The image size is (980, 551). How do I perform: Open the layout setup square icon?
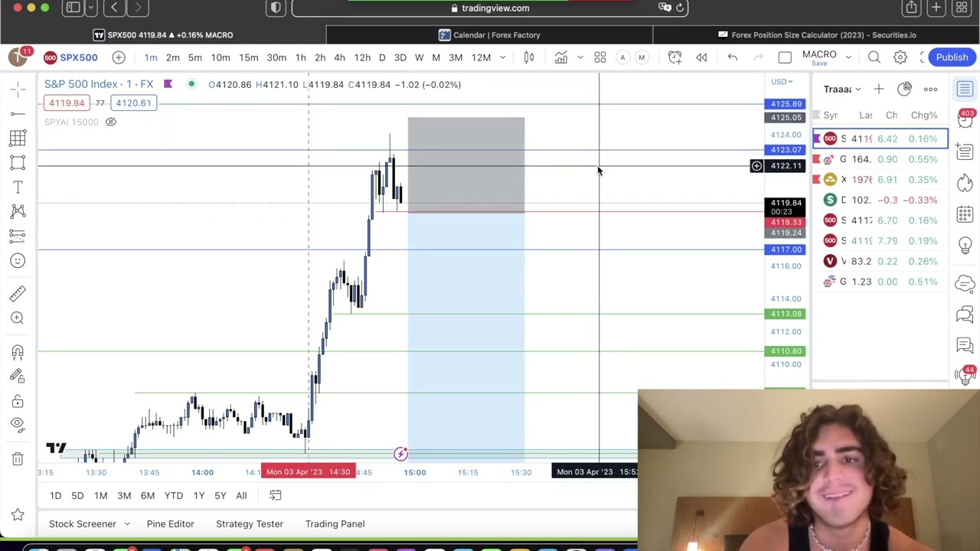(785, 57)
